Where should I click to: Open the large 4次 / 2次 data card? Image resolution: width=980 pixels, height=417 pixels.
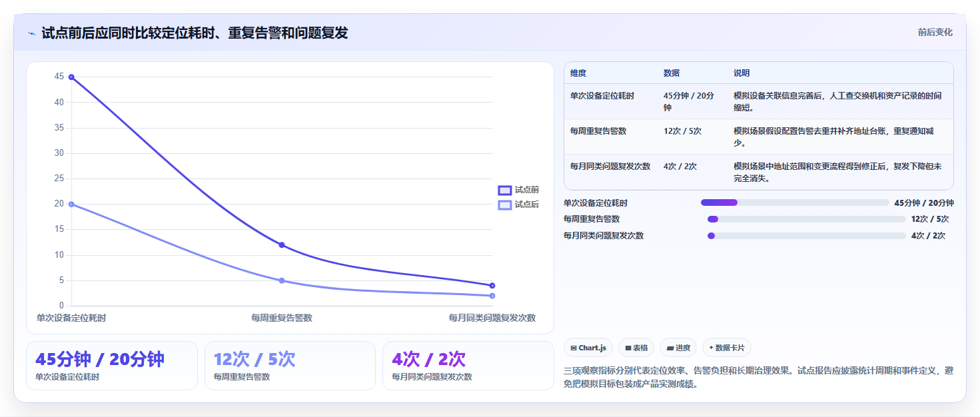click(468, 366)
